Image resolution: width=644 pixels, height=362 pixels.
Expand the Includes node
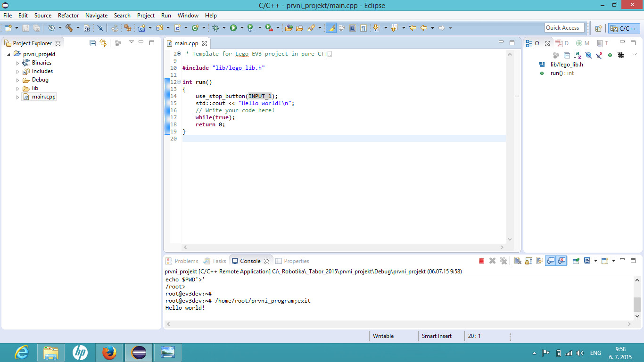tap(18, 72)
